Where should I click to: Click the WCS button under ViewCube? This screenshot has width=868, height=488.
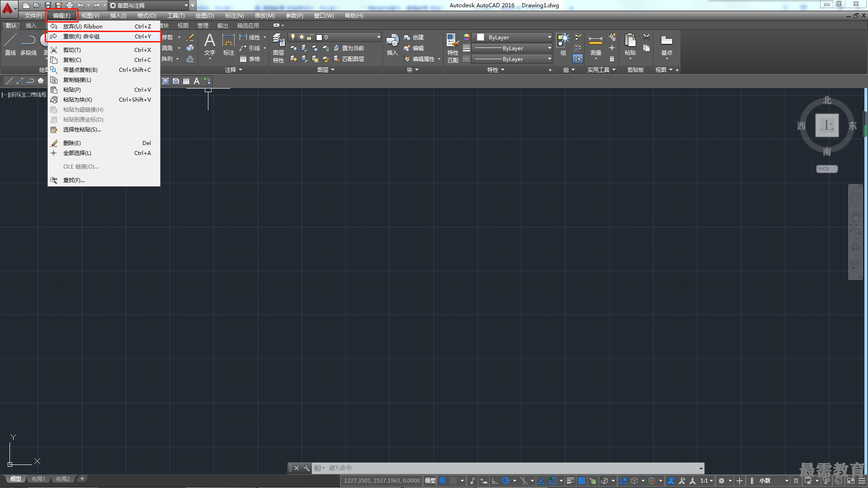point(827,169)
